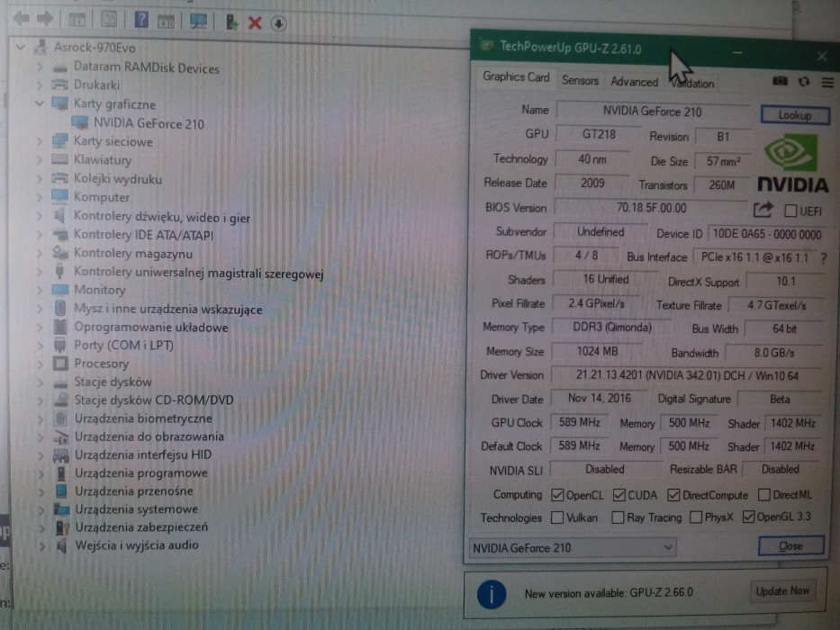Viewport: 840px width, 630px height.
Task: Collapse the Karty graficzne tree node
Action: (39, 103)
